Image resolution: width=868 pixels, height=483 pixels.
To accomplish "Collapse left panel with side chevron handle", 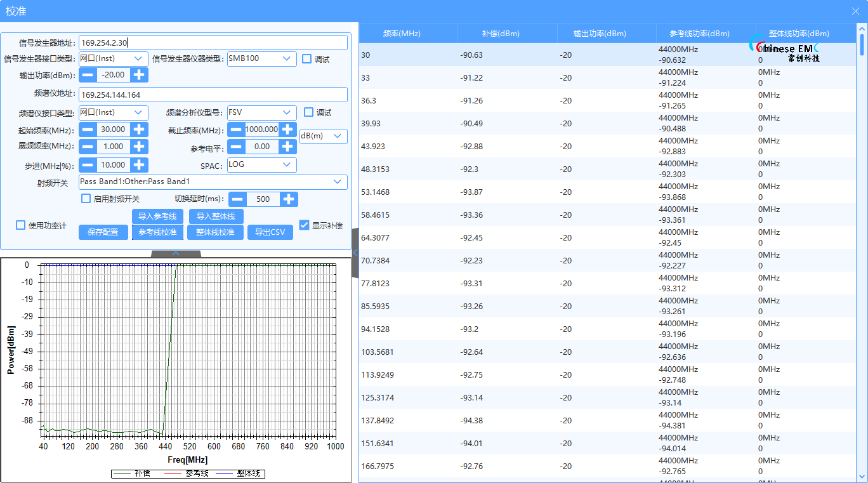I will [x=355, y=253].
